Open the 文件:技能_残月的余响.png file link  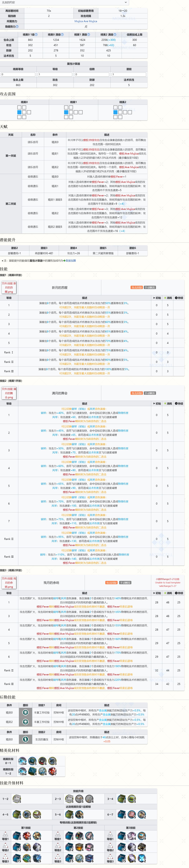click(x=9, y=583)
